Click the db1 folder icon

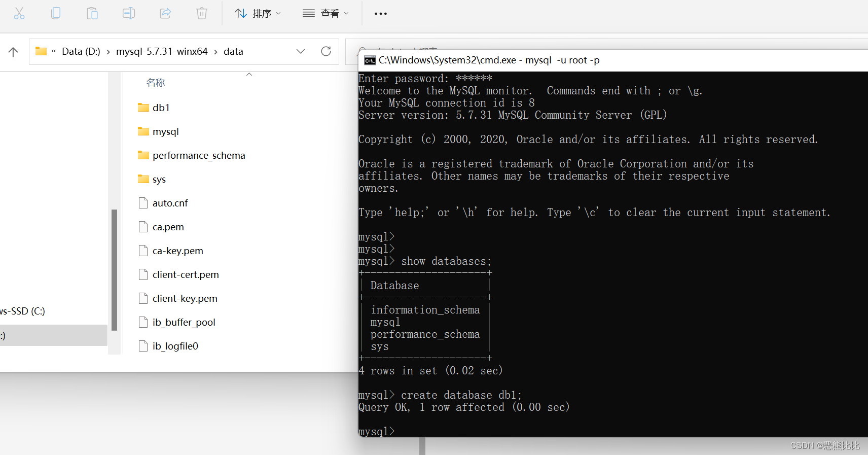(143, 108)
